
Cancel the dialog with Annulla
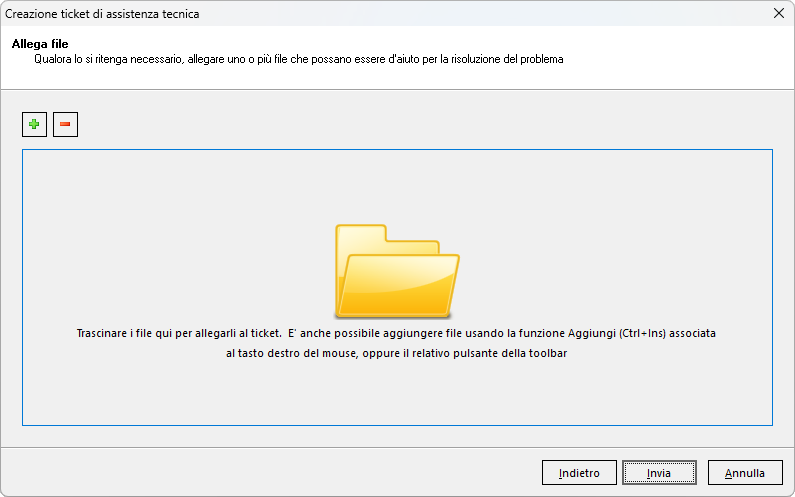point(745,472)
